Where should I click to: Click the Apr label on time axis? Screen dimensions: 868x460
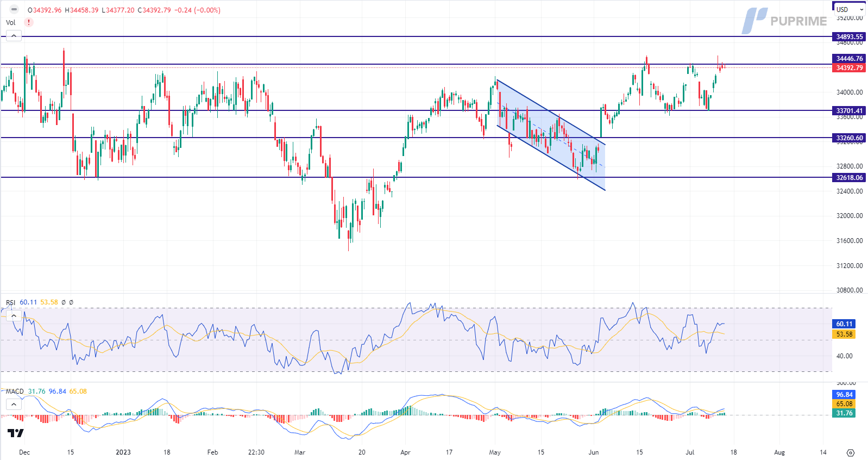click(x=405, y=452)
